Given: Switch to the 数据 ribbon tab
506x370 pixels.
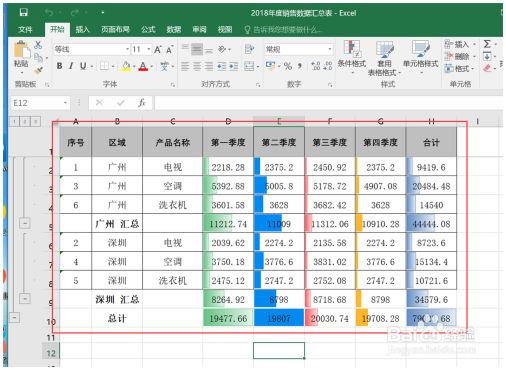Looking at the screenshot, I should pyautogui.click(x=174, y=30).
